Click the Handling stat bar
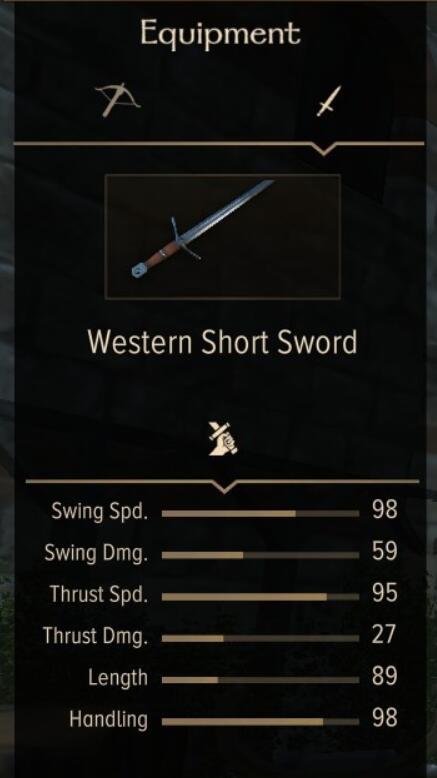437x778 pixels. coord(260,721)
